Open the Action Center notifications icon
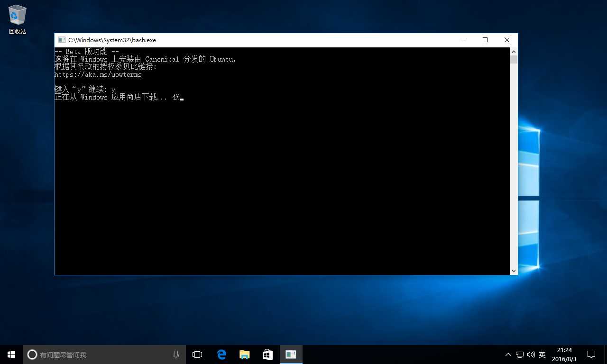Viewport: 607px width, 364px height. tap(591, 355)
